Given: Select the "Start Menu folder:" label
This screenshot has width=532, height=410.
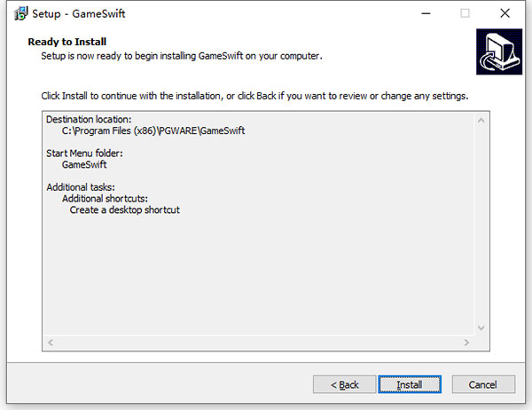Looking at the screenshot, I should [84, 153].
